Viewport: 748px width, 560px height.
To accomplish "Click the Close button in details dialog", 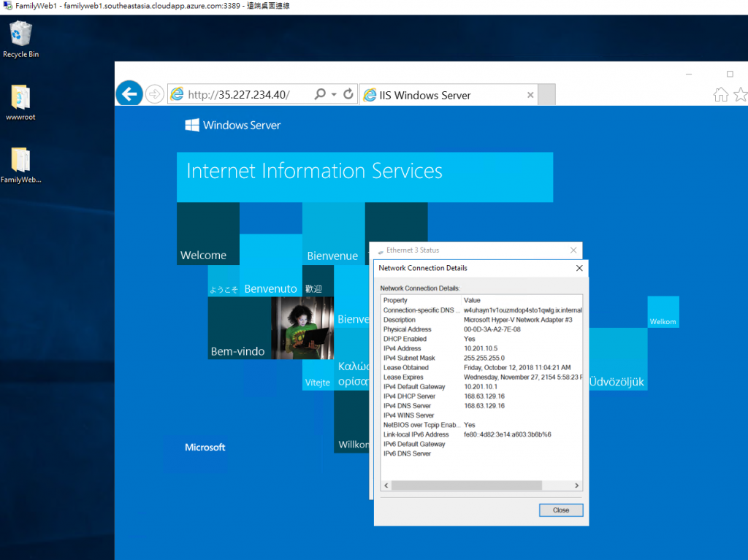I will pos(561,510).
